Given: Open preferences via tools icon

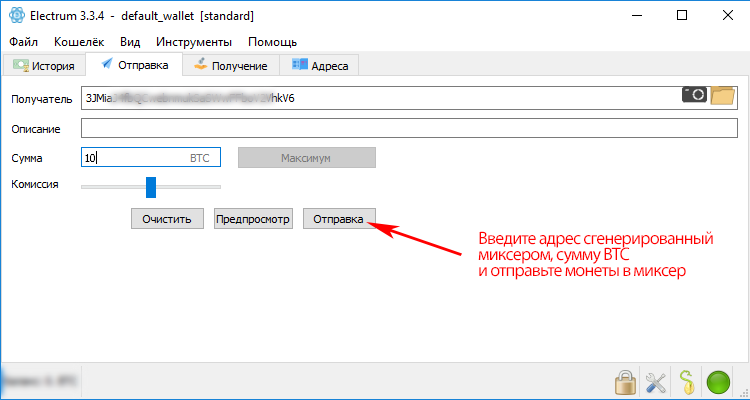Looking at the screenshot, I should (656, 381).
